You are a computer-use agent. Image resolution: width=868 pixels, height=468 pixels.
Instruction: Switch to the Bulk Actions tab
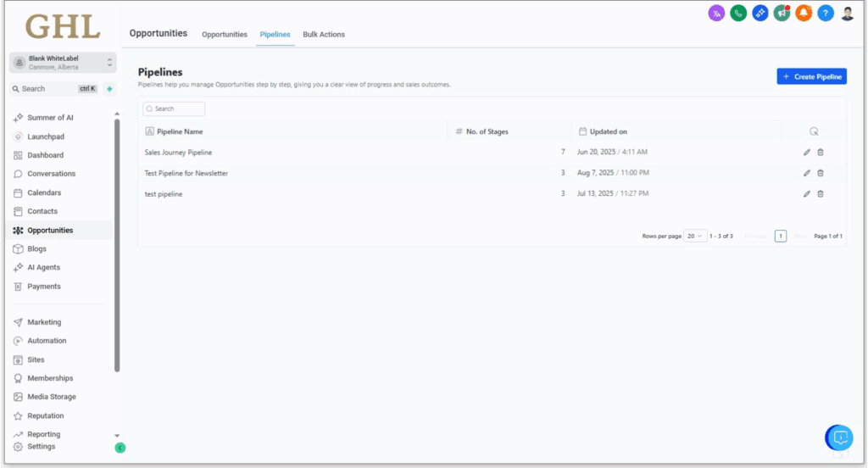324,35
